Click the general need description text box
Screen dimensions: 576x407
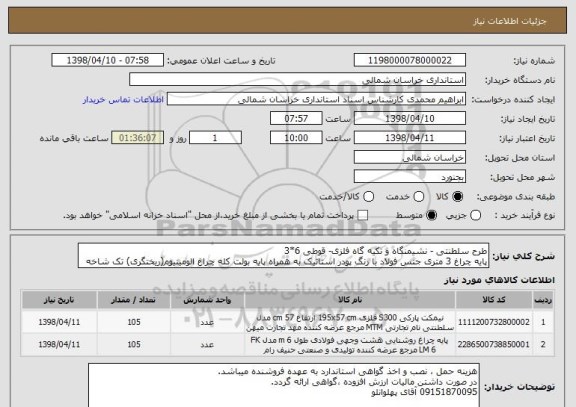click(283, 255)
